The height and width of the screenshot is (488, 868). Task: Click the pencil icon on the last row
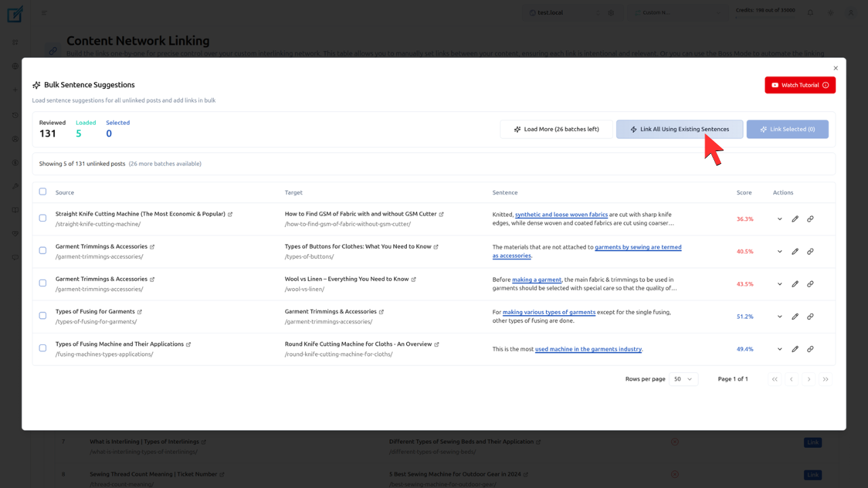tap(795, 348)
